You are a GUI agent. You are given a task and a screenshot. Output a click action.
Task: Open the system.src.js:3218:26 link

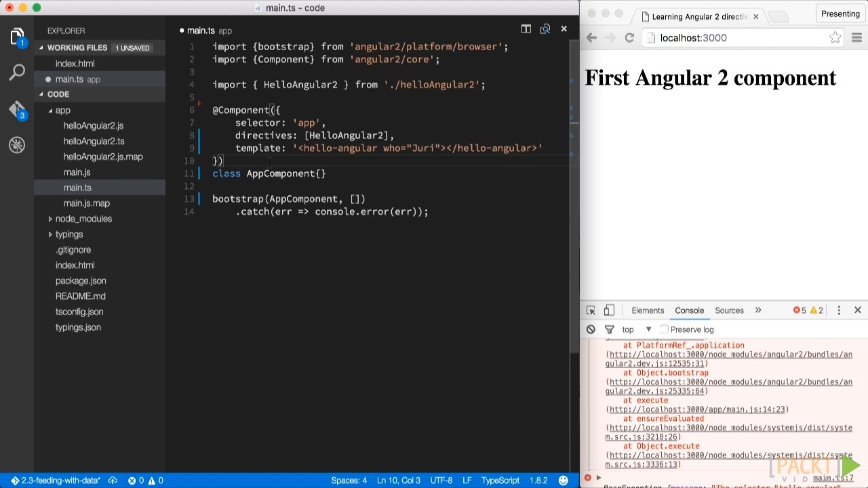coord(729,432)
